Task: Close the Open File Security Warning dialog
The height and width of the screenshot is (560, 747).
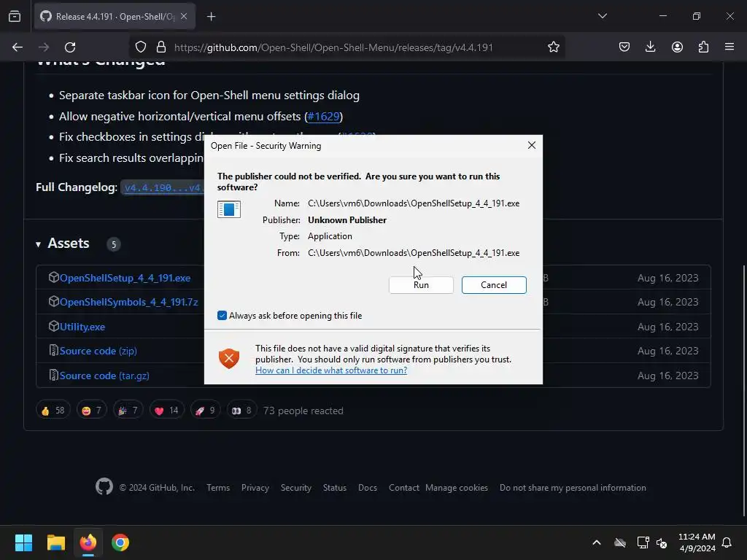Action: pos(532,145)
